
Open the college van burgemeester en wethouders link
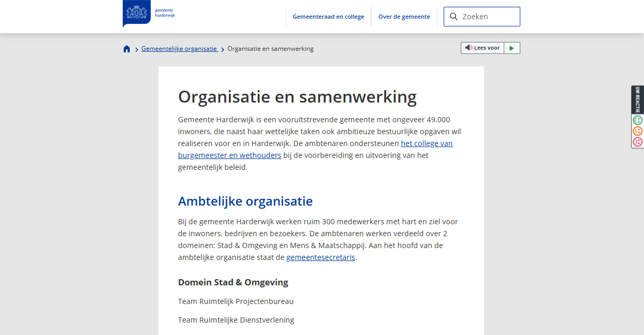pyautogui.click(x=315, y=149)
